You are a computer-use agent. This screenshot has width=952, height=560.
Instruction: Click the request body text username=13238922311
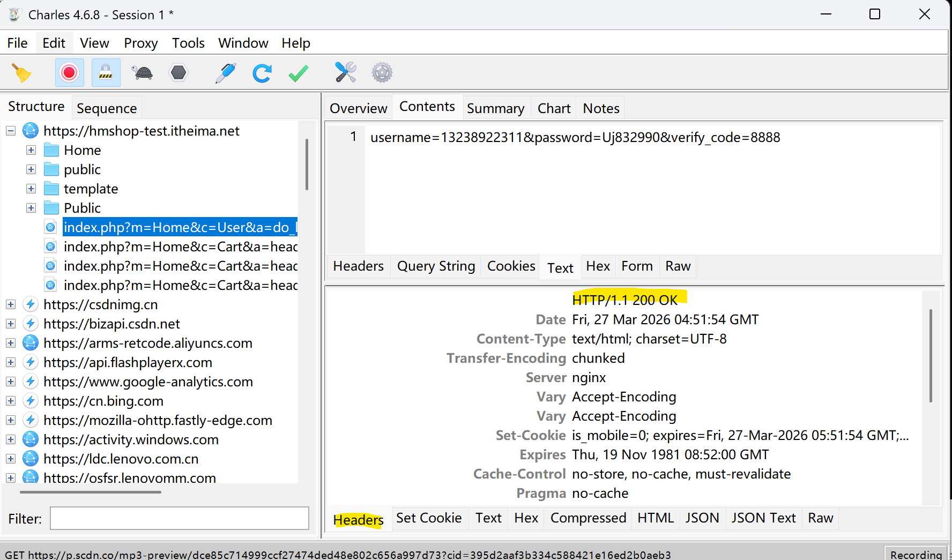[x=575, y=137]
